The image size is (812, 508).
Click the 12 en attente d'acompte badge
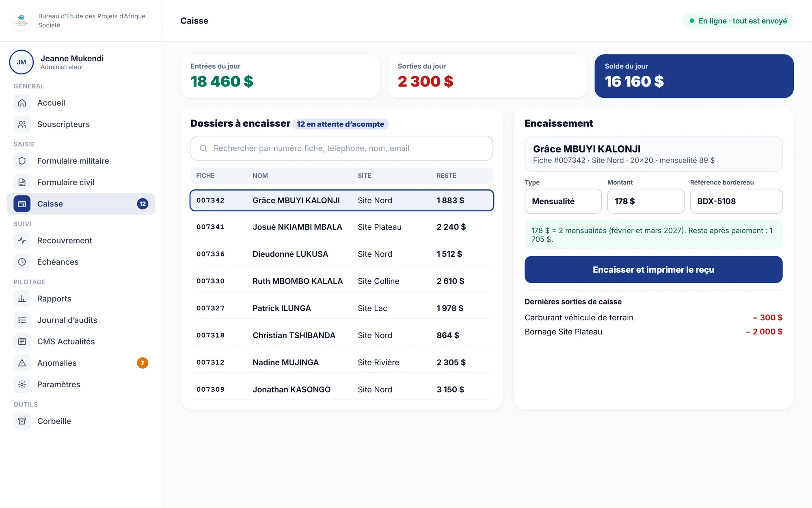coord(340,124)
